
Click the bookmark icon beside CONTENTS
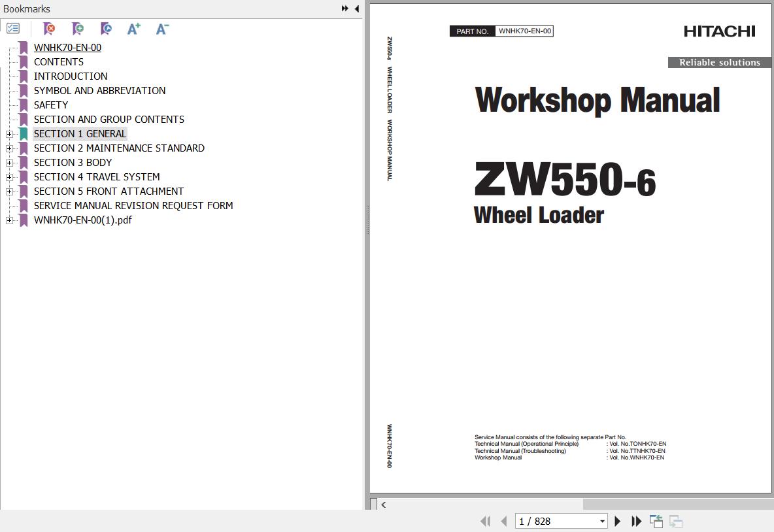[23, 61]
